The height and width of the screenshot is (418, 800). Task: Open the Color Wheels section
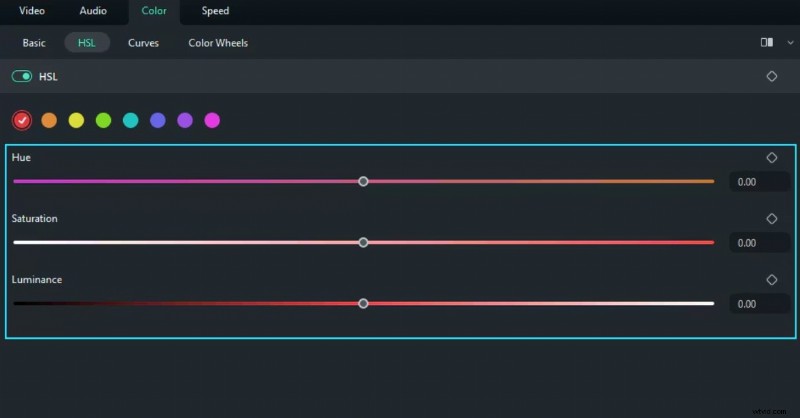(x=218, y=43)
